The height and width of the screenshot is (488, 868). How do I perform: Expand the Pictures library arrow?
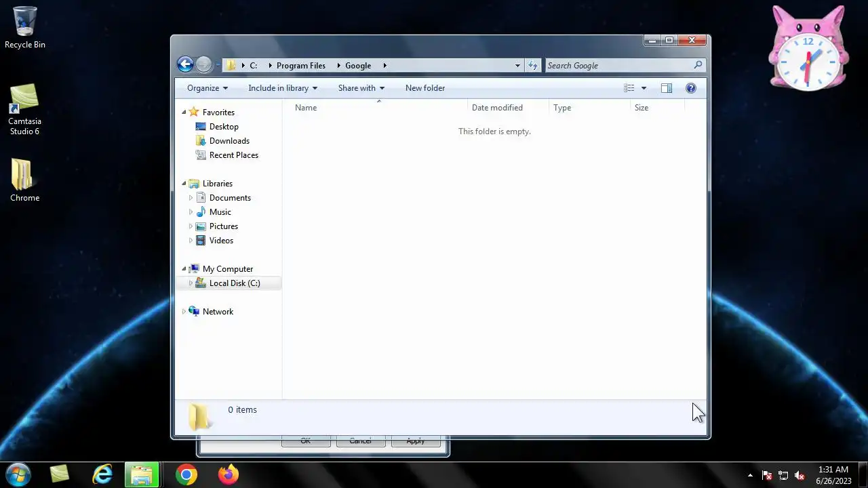point(191,226)
